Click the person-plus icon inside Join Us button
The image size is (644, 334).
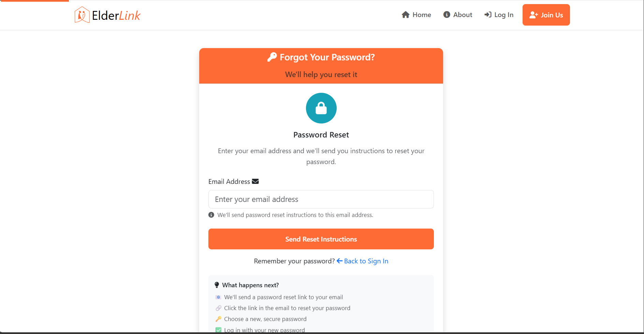[533, 15]
